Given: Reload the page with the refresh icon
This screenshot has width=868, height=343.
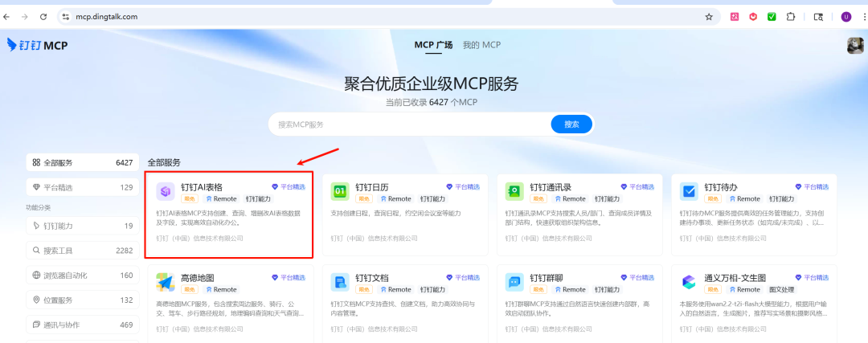Looking at the screenshot, I should coord(43,17).
